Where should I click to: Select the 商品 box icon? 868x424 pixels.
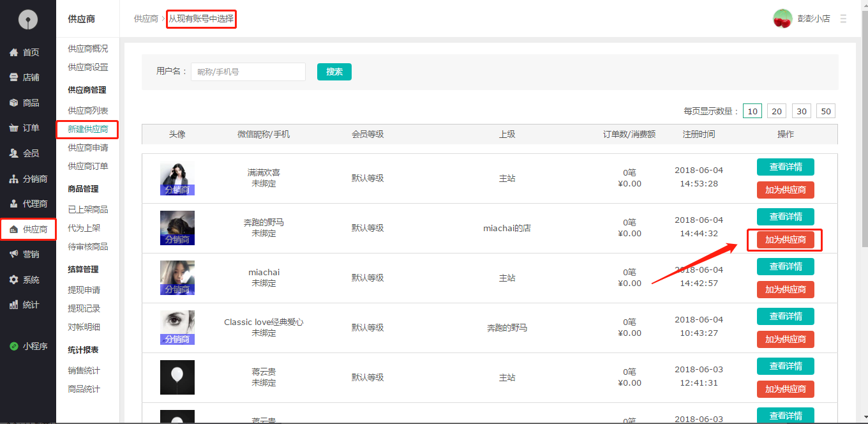[x=13, y=103]
